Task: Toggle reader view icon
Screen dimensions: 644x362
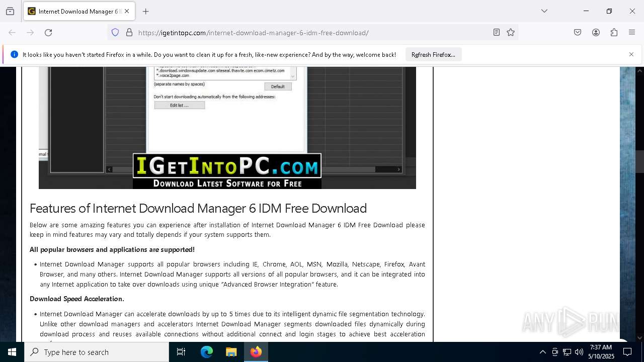Action: pos(497,33)
